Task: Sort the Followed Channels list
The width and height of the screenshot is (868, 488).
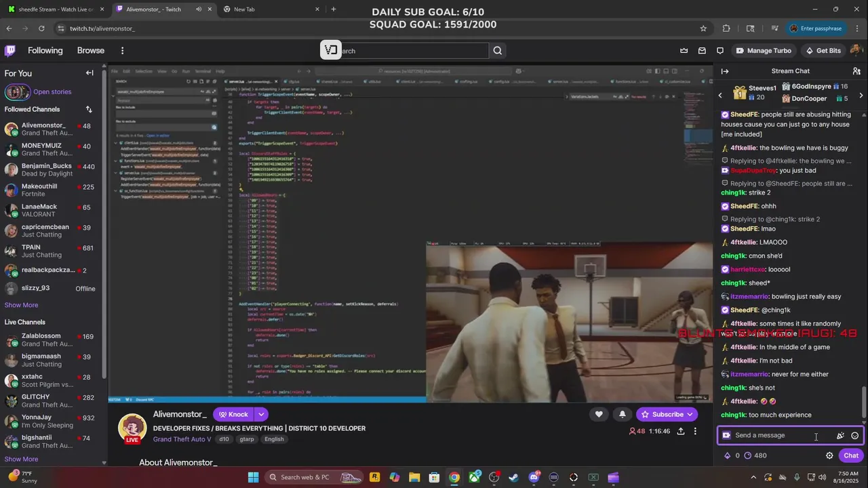Action: (89, 109)
